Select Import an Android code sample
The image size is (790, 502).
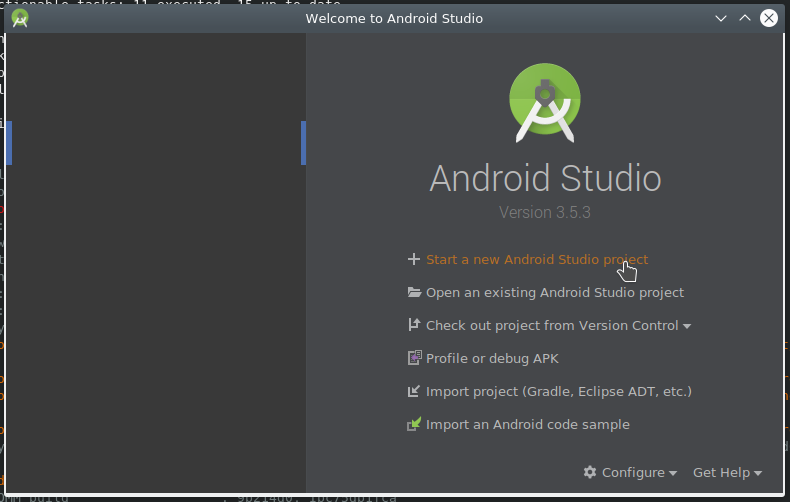[527, 424]
